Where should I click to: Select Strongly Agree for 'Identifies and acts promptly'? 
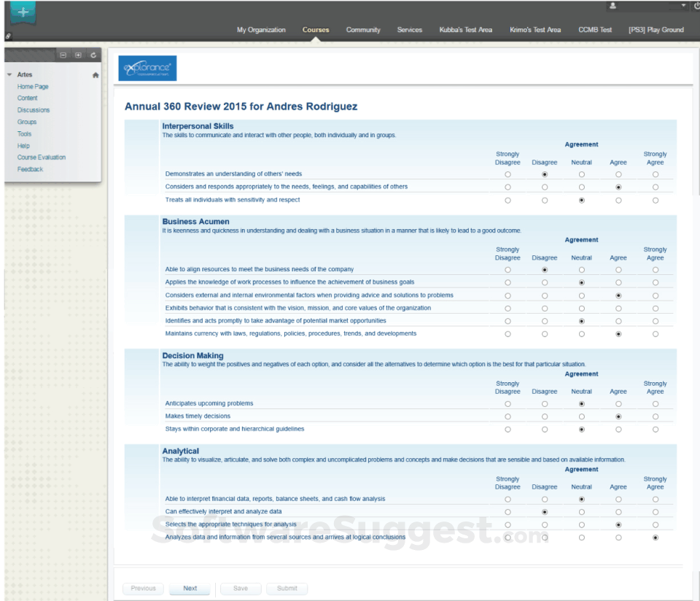(x=656, y=322)
